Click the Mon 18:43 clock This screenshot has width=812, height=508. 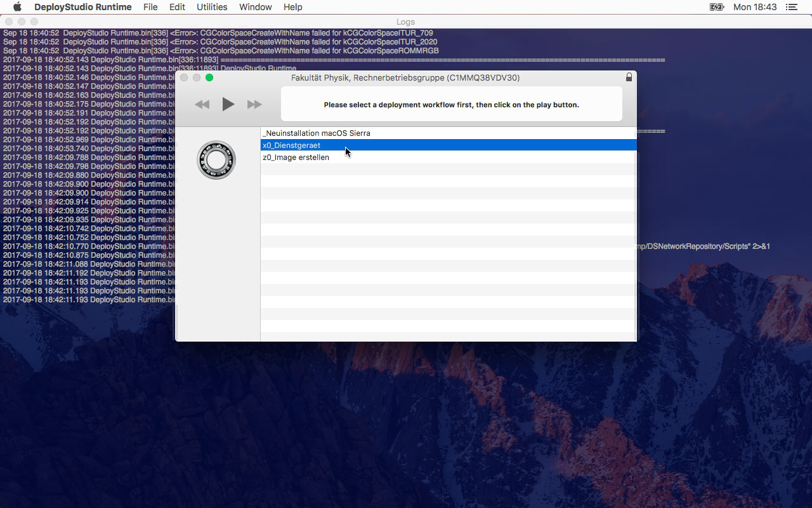(x=755, y=7)
